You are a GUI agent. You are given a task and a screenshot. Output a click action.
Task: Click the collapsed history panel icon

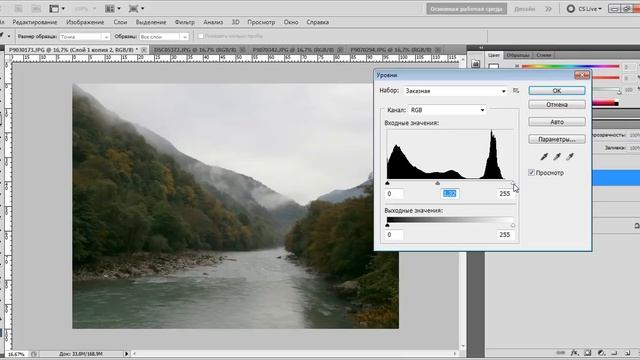pos(476,64)
